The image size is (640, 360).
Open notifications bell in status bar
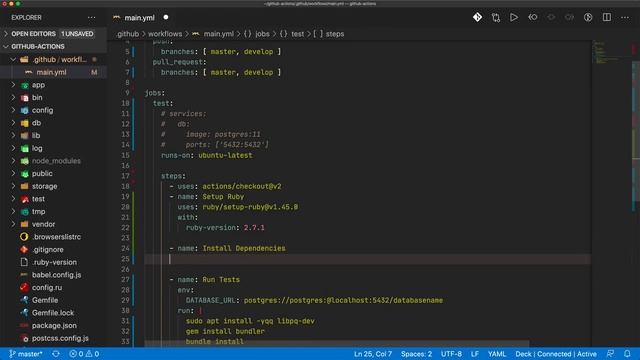coord(627,354)
